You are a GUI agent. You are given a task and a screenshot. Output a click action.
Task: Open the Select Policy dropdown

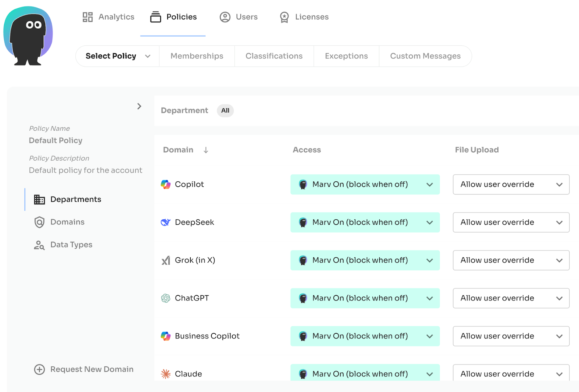(x=118, y=56)
